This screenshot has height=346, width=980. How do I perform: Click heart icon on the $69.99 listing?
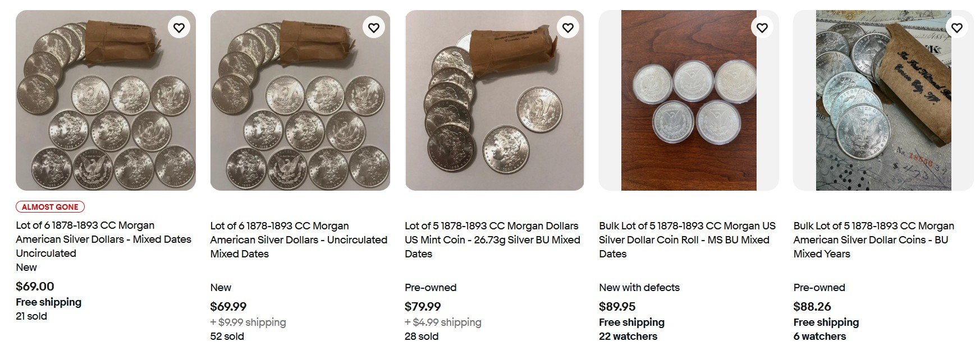[373, 27]
